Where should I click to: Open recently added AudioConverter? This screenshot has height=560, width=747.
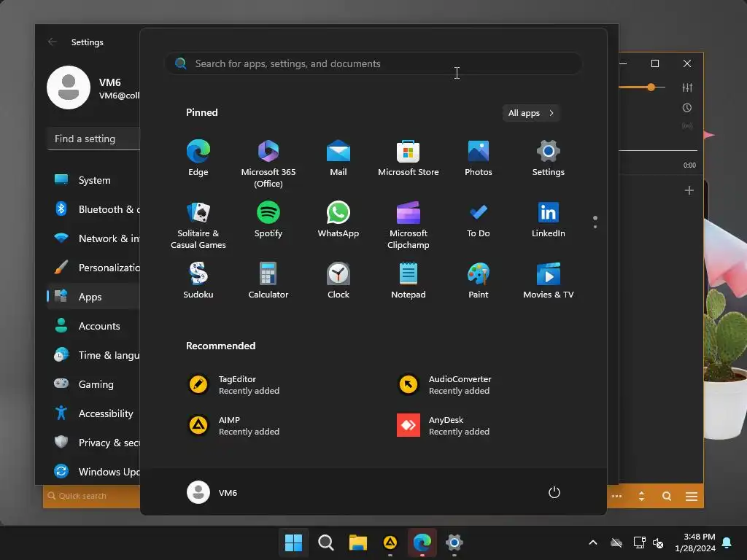(444, 385)
